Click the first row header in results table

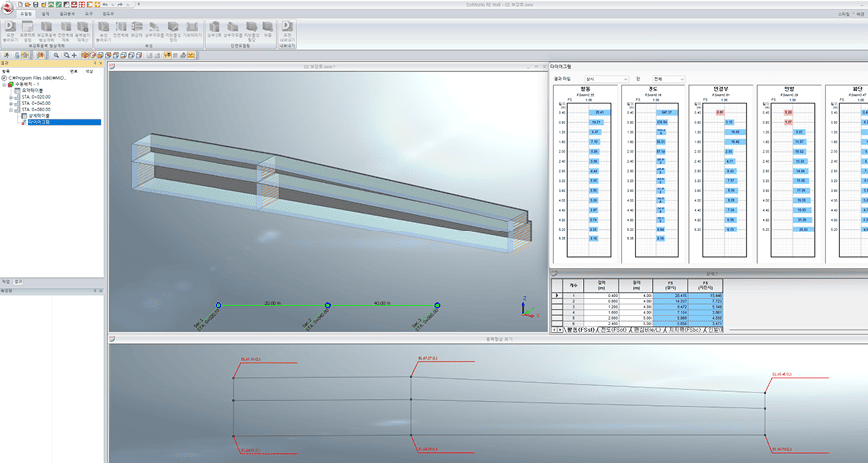[x=556, y=296]
